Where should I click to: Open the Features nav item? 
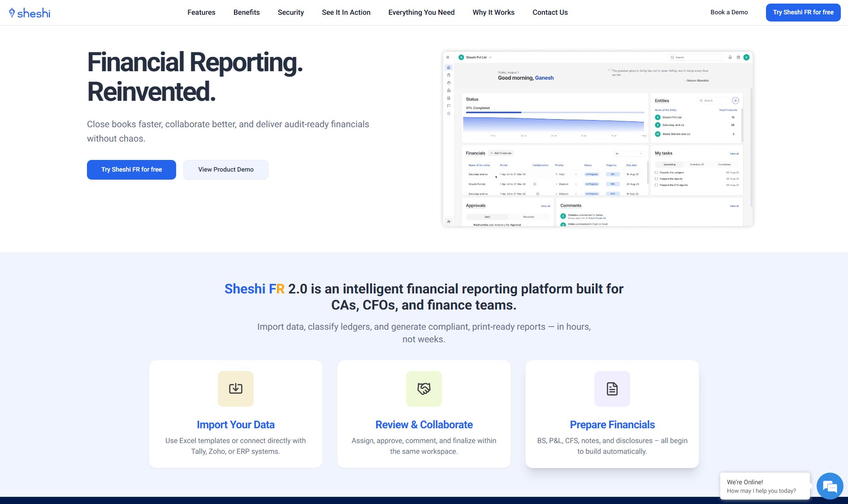pos(201,13)
